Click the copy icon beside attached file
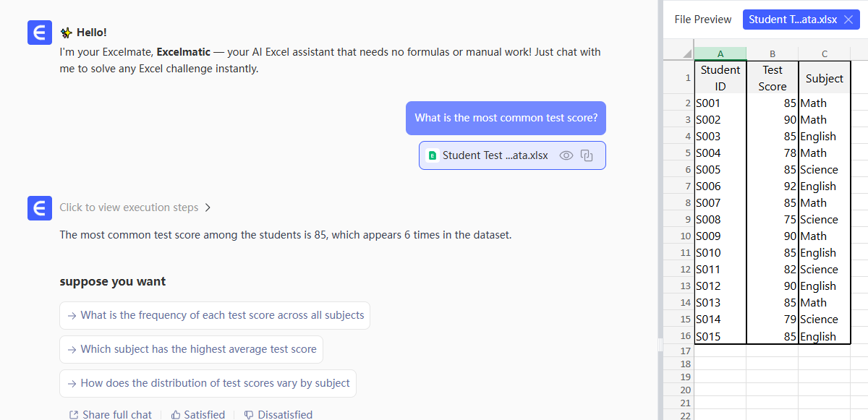Screen dimensions: 868x420 (x=587, y=155)
